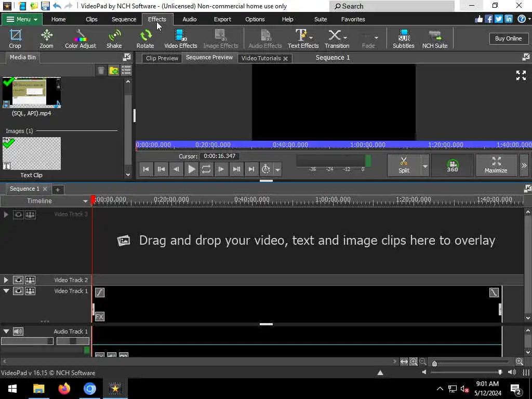Open the Clips tab
The image size is (532, 399).
pyautogui.click(x=91, y=19)
